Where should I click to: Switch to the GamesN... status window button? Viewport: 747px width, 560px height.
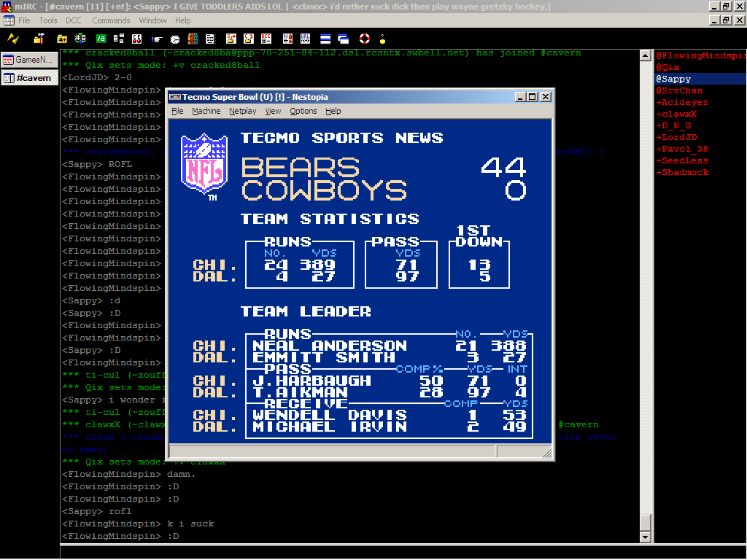pyautogui.click(x=29, y=60)
